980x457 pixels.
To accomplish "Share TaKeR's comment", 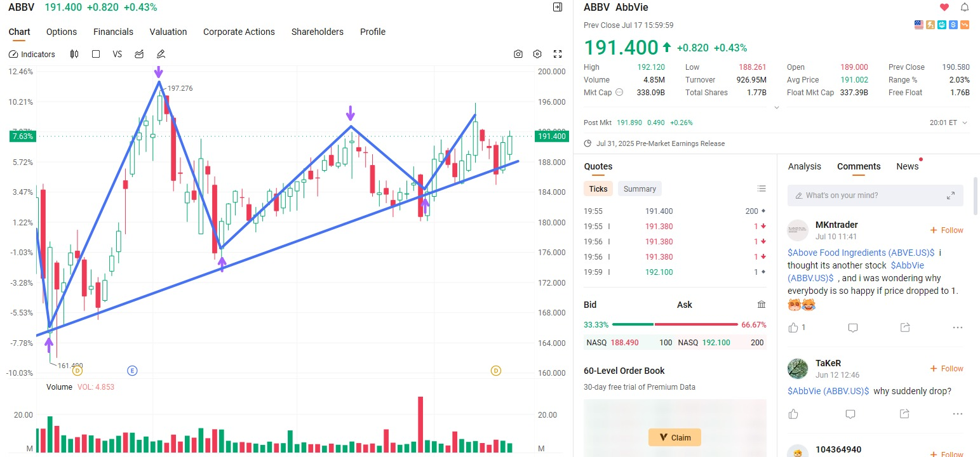I will (904, 414).
